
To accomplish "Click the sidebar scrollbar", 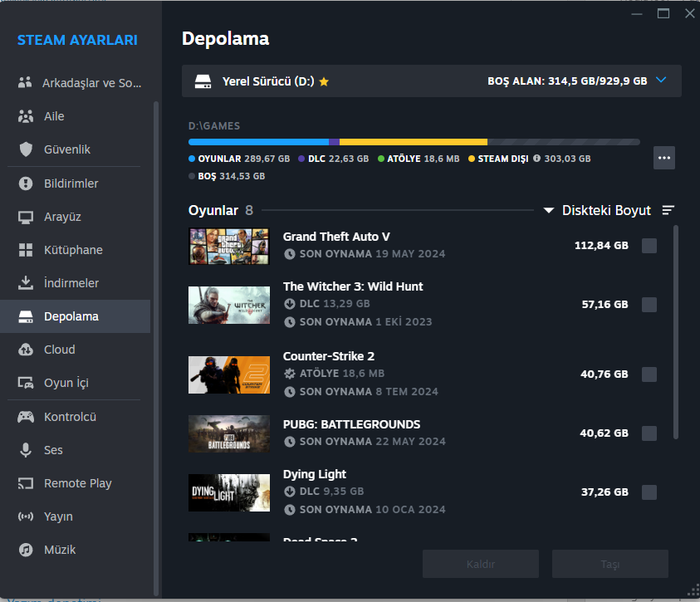I will [x=156, y=348].
